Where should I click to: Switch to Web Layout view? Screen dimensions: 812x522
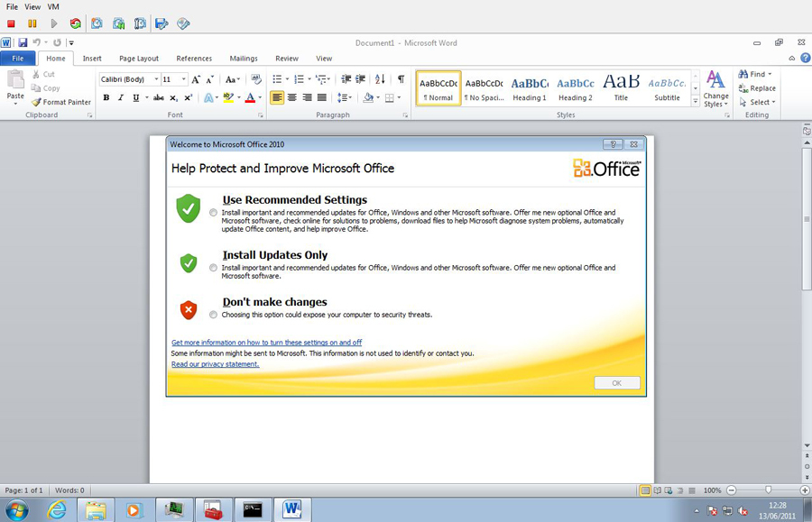coord(669,490)
